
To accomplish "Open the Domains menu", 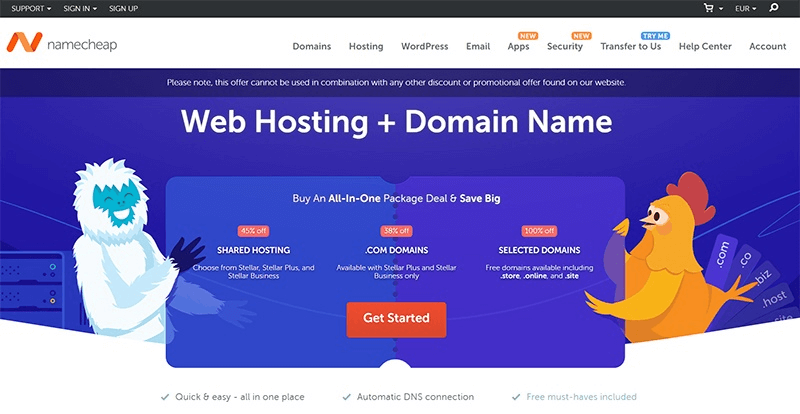I will point(312,46).
